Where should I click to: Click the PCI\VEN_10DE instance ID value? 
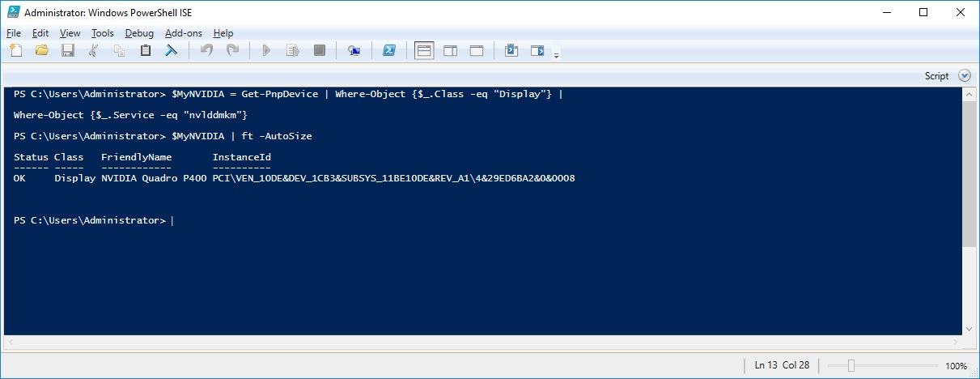(x=393, y=178)
